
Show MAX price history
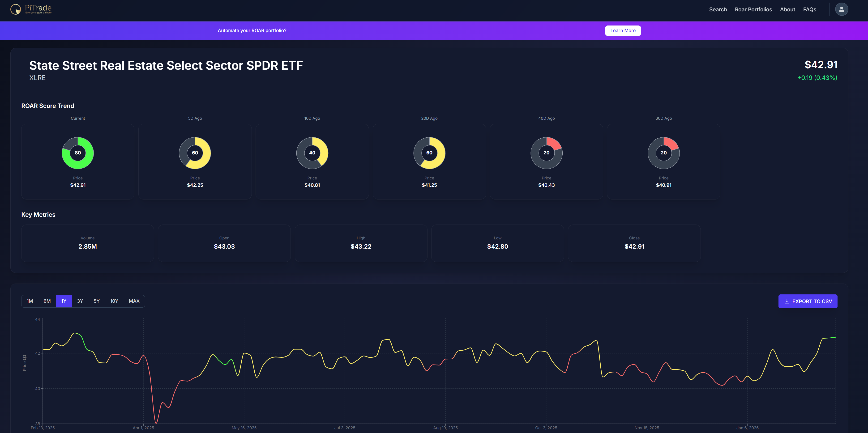pos(134,301)
